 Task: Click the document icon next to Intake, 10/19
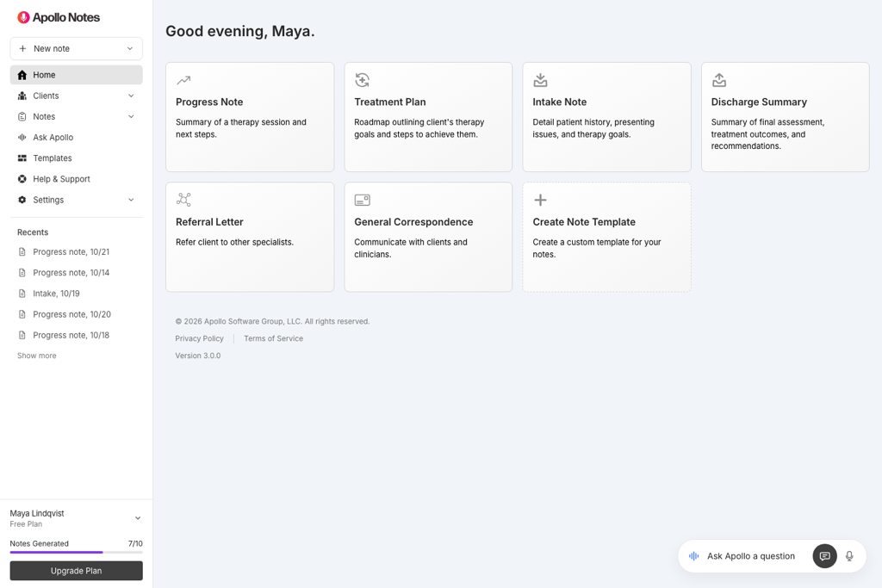point(22,294)
